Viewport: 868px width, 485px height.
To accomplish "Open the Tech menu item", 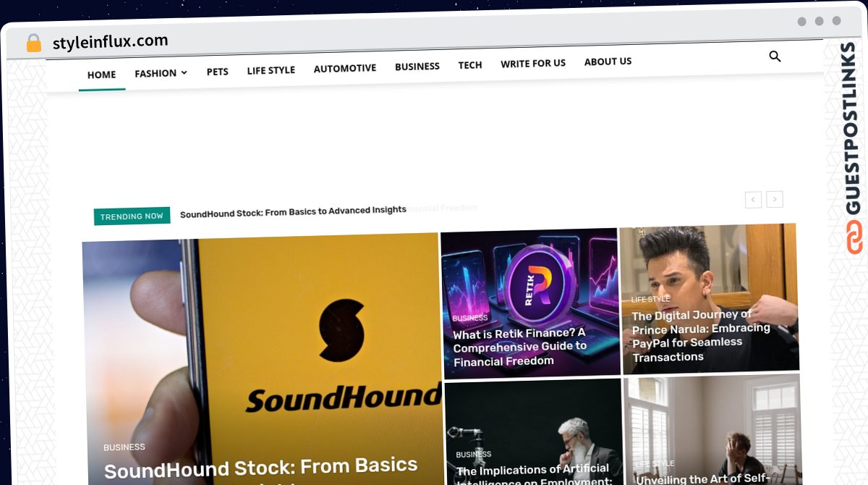I will point(470,65).
